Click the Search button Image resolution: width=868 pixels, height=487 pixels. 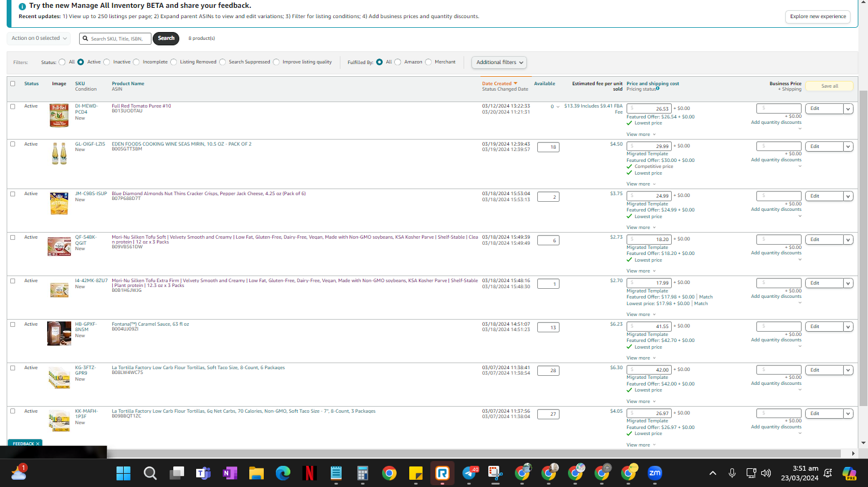click(x=166, y=38)
